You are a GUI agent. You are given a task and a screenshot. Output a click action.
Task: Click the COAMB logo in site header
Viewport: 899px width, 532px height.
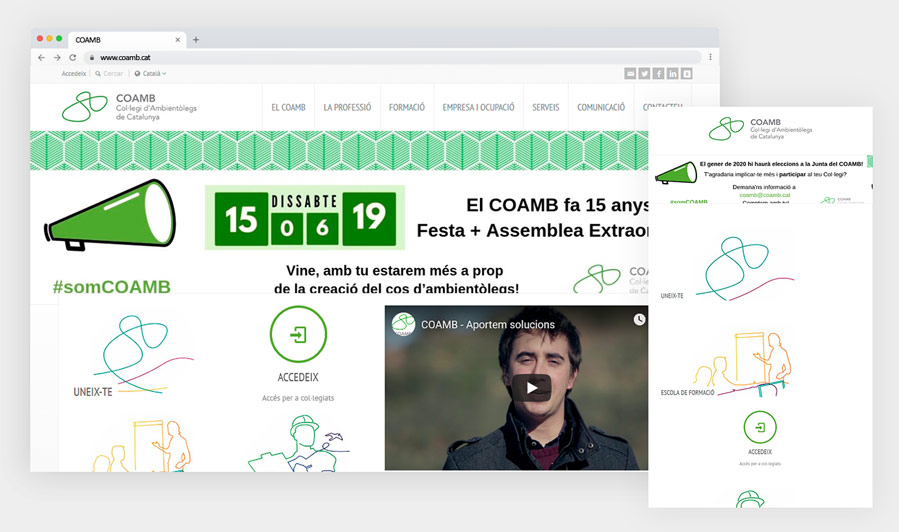[x=130, y=107]
